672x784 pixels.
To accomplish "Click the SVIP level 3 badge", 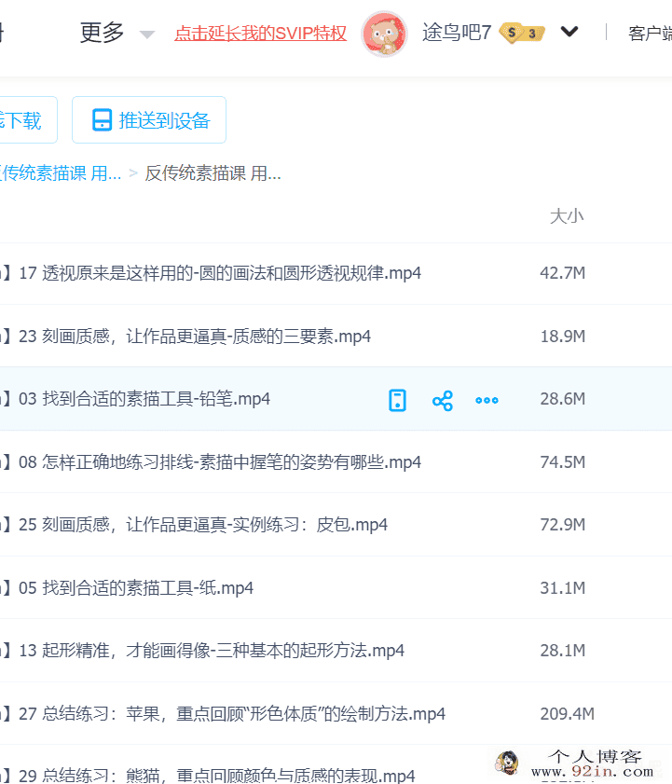I will coord(522,33).
